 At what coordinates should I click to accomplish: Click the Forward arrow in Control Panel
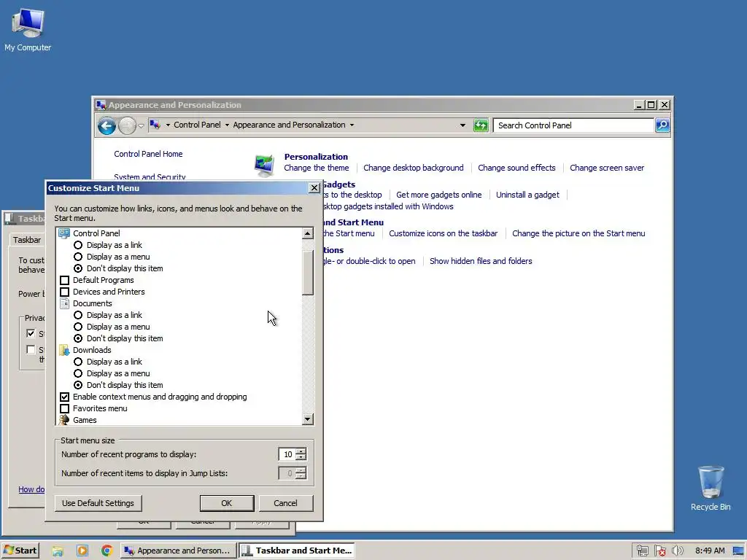point(127,125)
